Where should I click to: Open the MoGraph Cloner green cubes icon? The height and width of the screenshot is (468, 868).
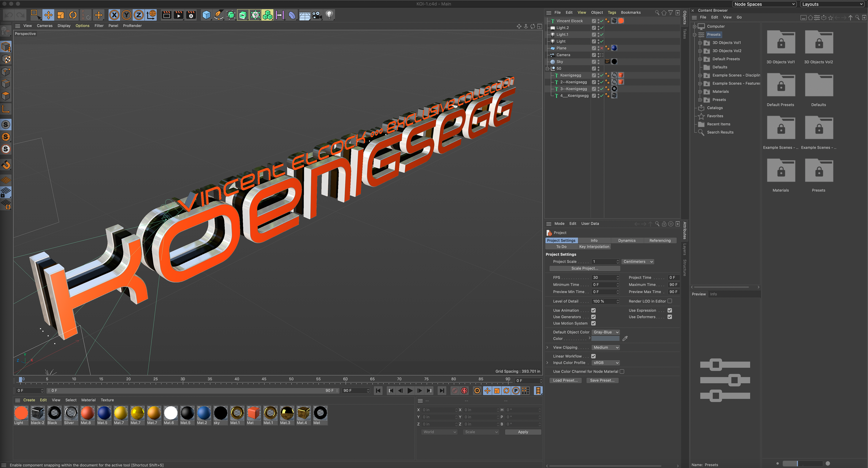[268, 15]
